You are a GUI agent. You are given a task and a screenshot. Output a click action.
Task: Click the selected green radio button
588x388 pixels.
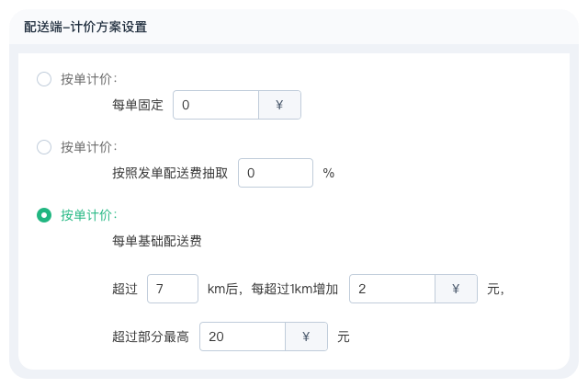44,215
